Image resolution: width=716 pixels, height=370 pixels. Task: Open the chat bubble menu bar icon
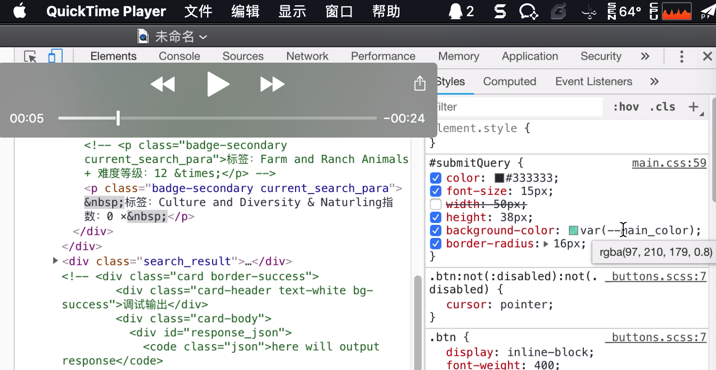pos(529,11)
